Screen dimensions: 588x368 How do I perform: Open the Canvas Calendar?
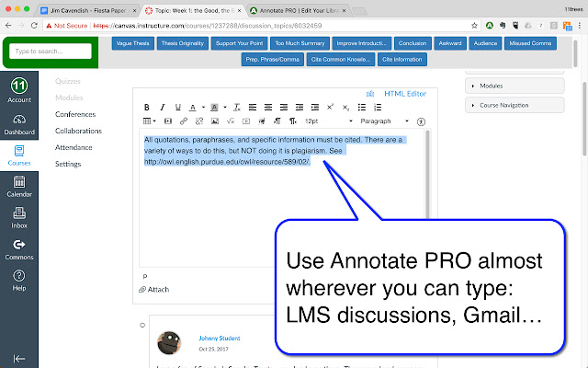[x=19, y=187]
